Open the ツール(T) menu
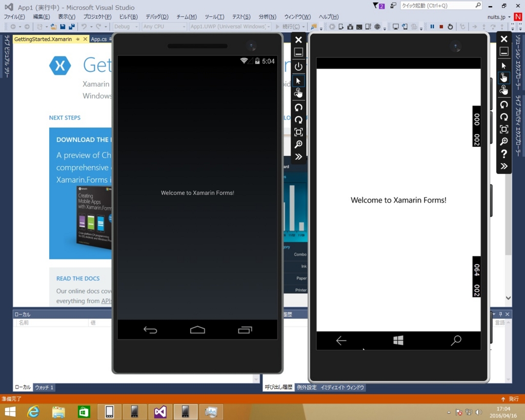The height and width of the screenshot is (420, 525). click(x=214, y=17)
